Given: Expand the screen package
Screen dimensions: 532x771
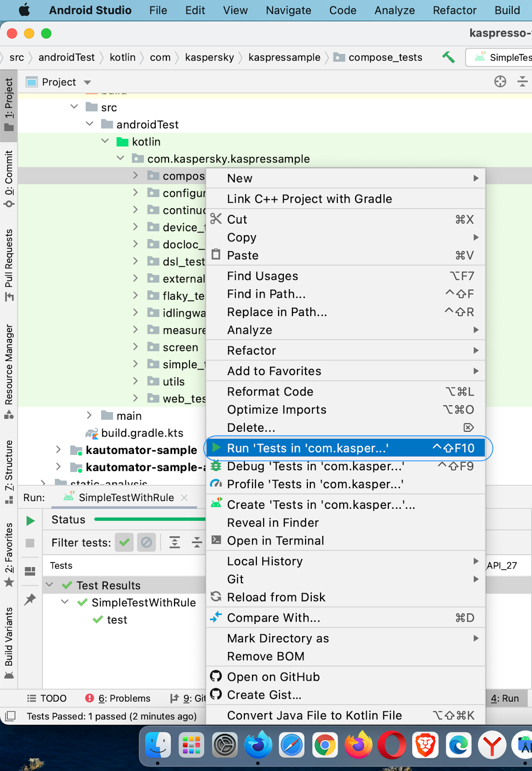Looking at the screenshot, I should [x=135, y=347].
